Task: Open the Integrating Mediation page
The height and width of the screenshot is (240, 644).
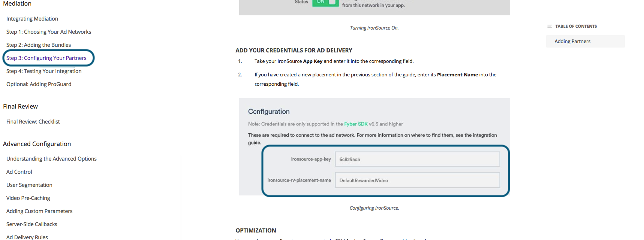Action: 32,19
